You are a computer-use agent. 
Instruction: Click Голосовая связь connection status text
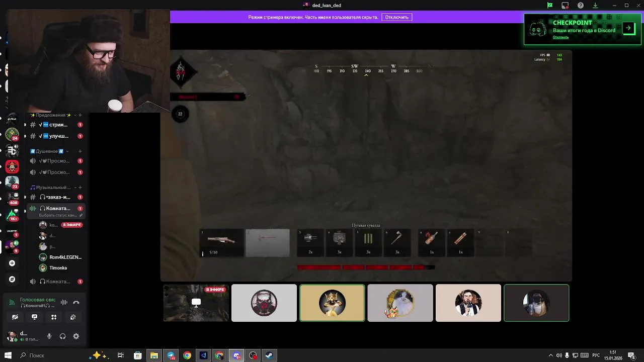point(38,300)
